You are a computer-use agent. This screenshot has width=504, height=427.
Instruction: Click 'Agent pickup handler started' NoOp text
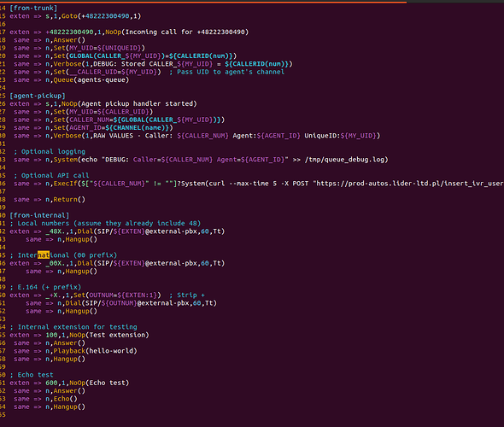coord(138,104)
